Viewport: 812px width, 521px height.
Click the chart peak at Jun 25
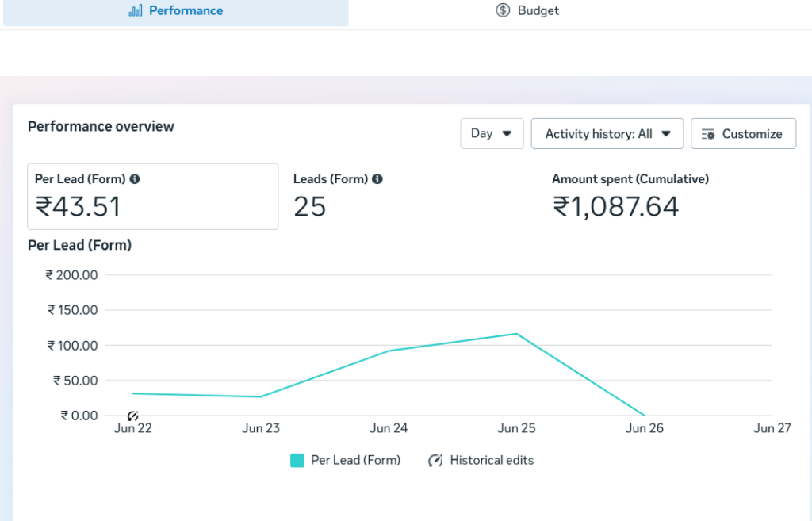(516, 334)
